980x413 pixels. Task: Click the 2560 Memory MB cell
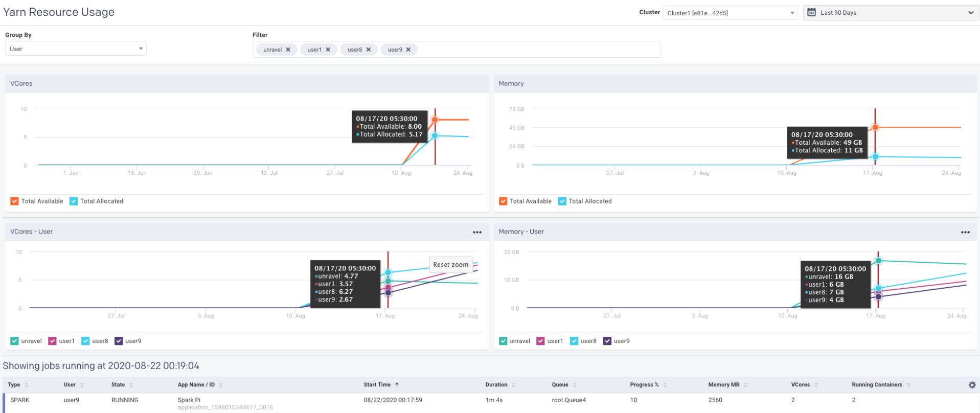(x=715, y=400)
